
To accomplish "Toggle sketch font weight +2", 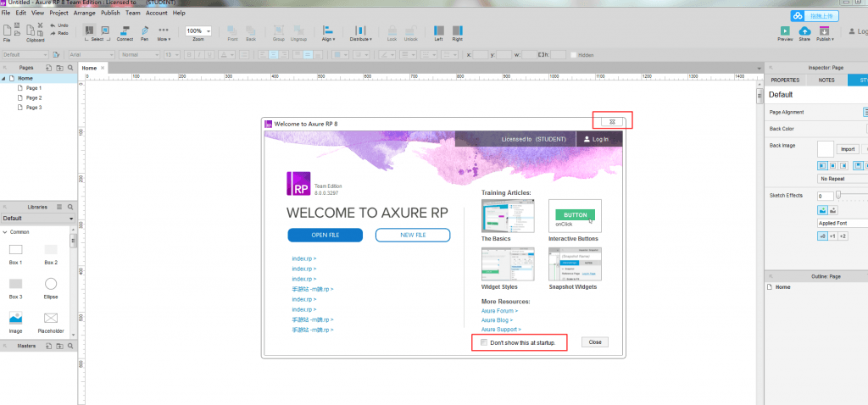I will tap(843, 236).
